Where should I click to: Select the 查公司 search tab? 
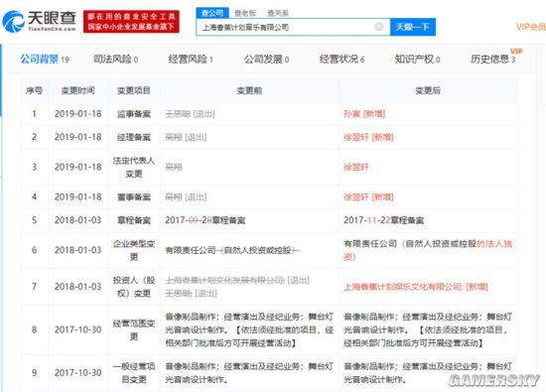(212, 13)
